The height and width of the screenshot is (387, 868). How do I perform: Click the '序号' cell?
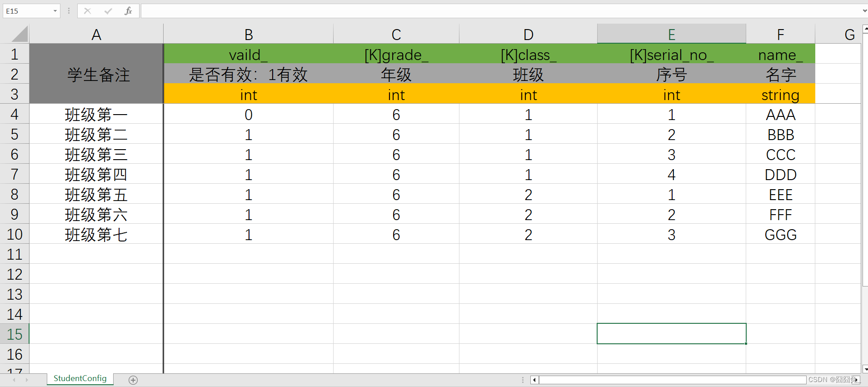coord(672,74)
